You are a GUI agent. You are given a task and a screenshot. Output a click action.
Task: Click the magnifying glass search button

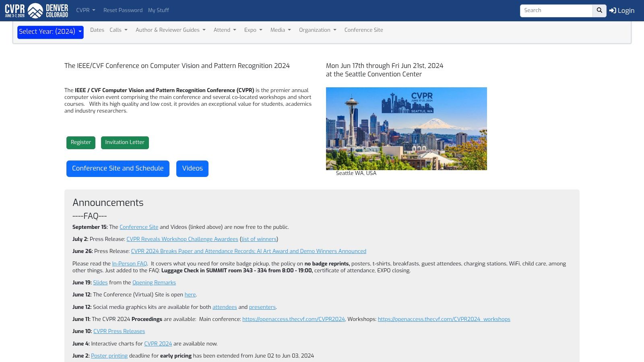[599, 11]
